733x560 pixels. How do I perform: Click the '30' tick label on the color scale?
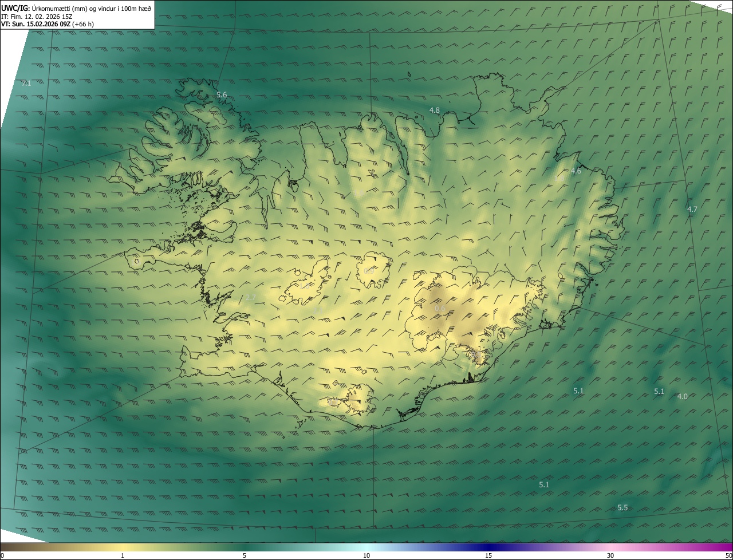click(x=610, y=555)
